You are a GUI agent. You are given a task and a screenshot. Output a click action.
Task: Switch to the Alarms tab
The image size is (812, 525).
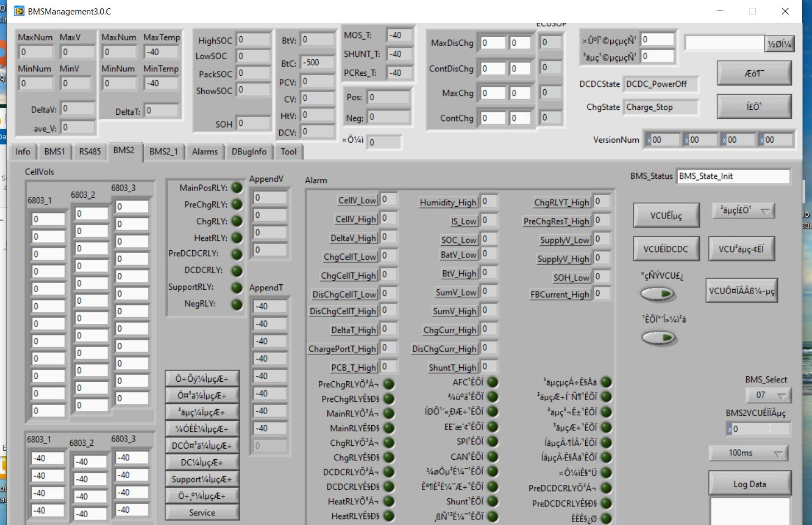pos(205,152)
